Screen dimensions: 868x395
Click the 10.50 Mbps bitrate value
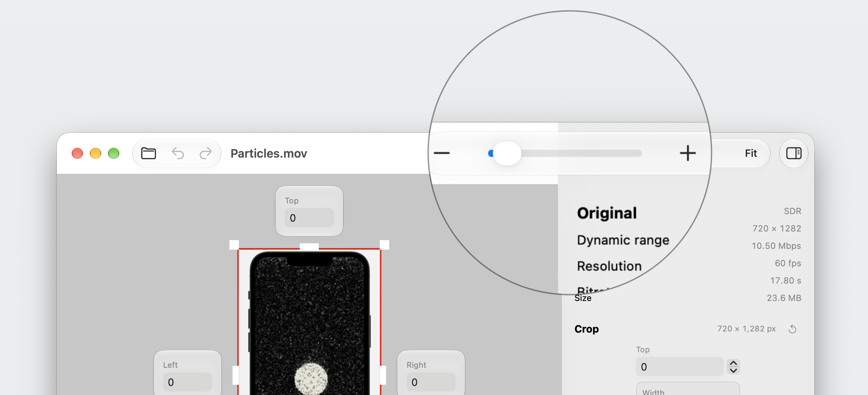click(776, 246)
